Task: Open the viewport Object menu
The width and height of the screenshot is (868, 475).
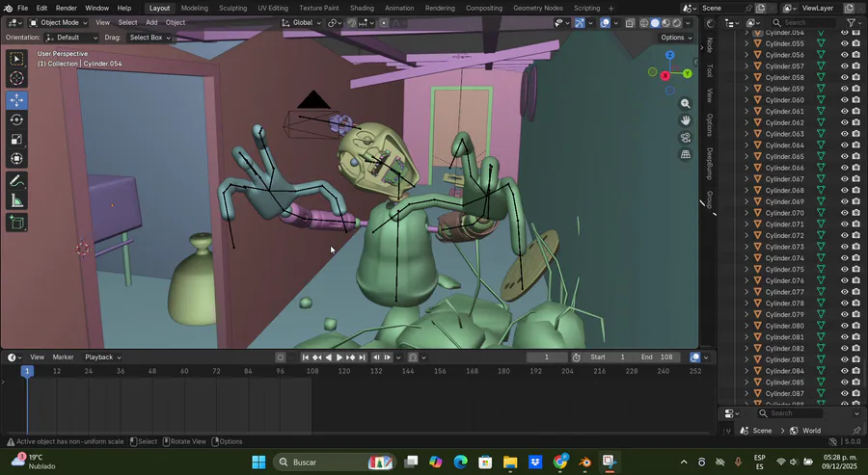Action: click(x=176, y=23)
